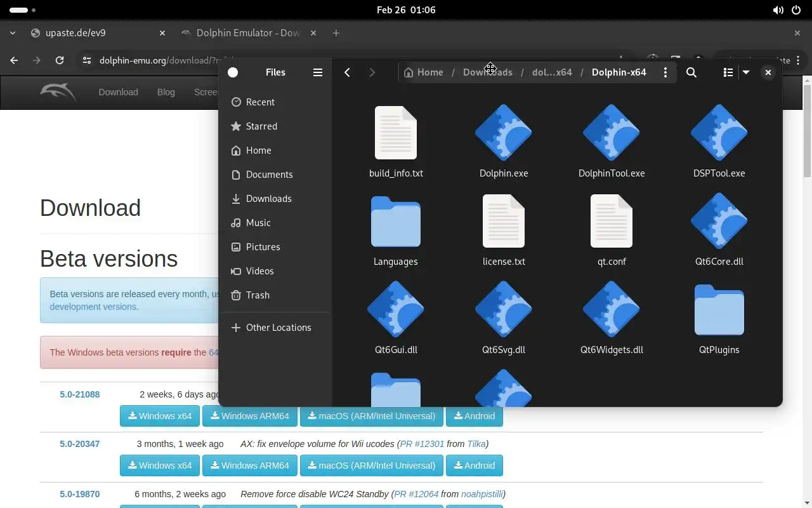
Task: Expand the browser tab list chevron
Action: (x=12, y=33)
